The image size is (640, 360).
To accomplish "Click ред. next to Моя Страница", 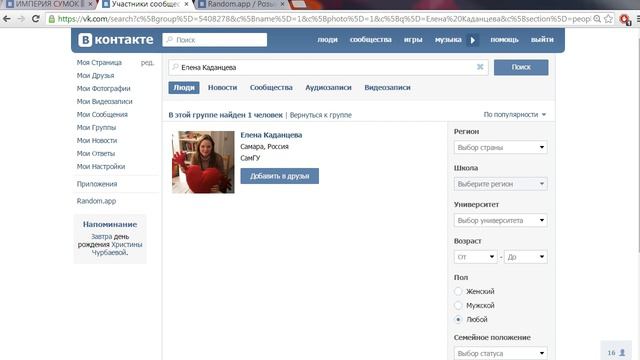I will (147, 62).
